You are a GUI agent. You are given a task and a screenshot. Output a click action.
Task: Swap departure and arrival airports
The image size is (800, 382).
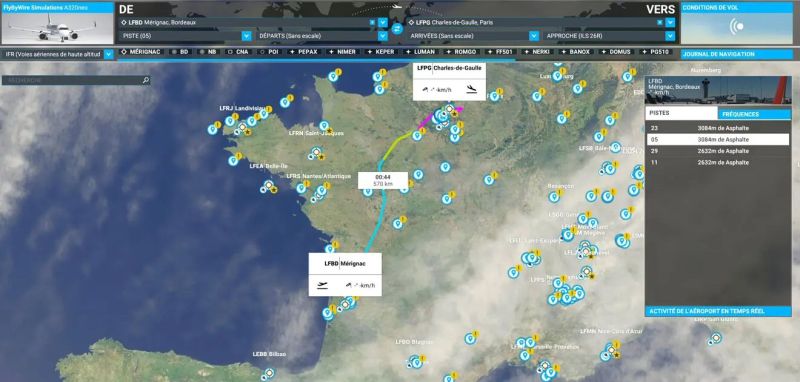tap(397, 29)
